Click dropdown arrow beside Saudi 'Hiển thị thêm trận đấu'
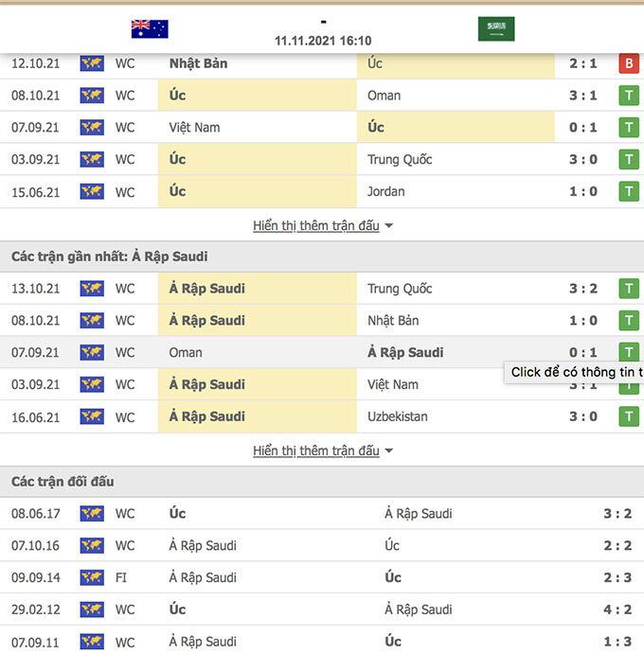The width and height of the screenshot is (644, 653). 389,451
